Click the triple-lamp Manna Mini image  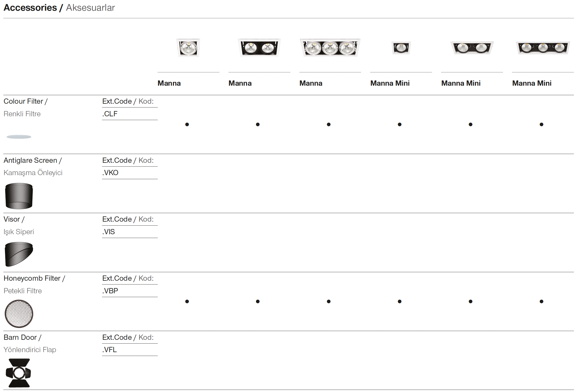click(x=543, y=48)
